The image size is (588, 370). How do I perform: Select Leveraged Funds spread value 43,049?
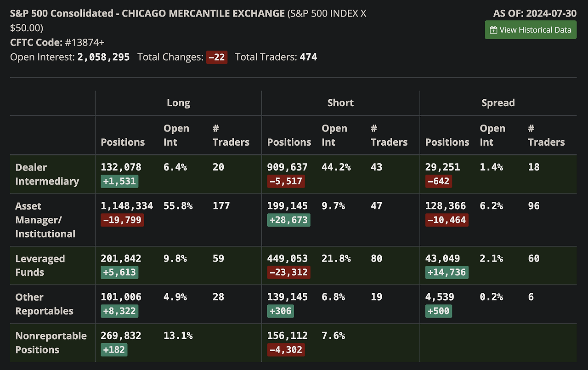[x=442, y=258]
